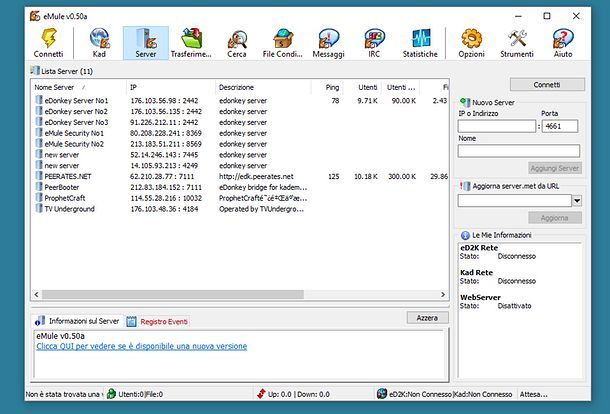The width and height of the screenshot is (610, 414).
Task: Click the 'eD2K Rete' heading in my info
Action: point(479,247)
